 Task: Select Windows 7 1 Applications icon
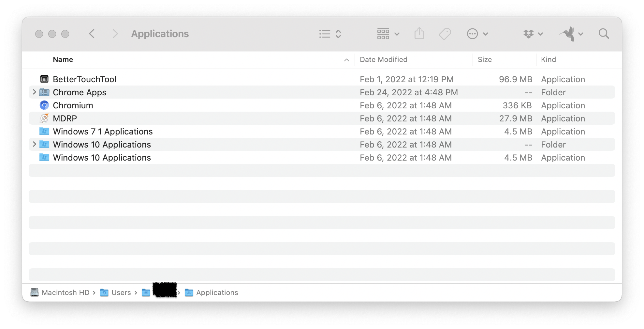(x=44, y=131)
